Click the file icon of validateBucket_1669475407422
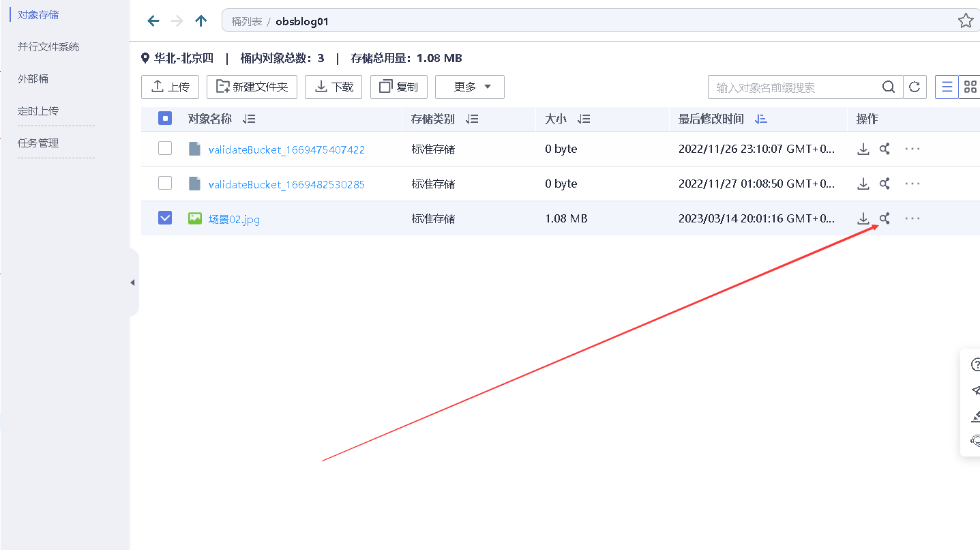The width and height of the screenshot is (980, 550). 195,149
